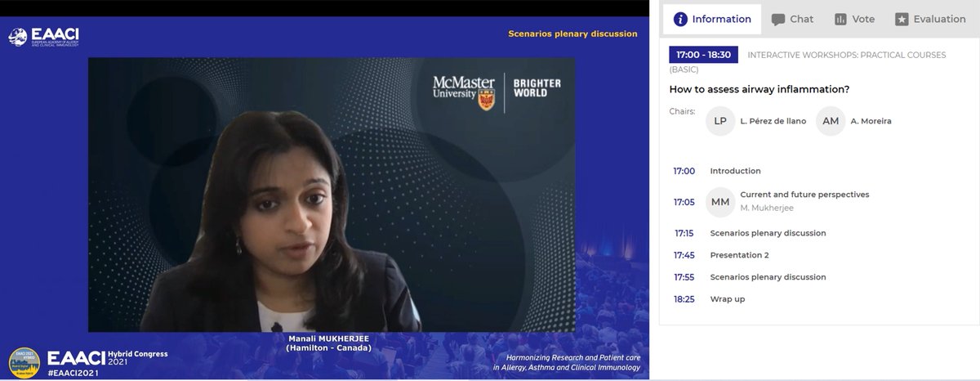The width and height of the screenshot is (980, 381).
Task: Click the star icon on the Evaluation tab
Action: pos(902,19)
